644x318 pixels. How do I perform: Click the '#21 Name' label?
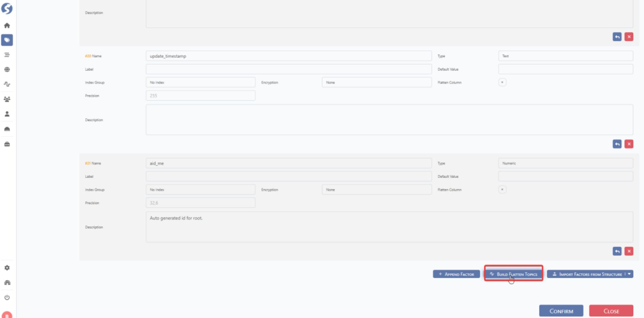[93, 163]
